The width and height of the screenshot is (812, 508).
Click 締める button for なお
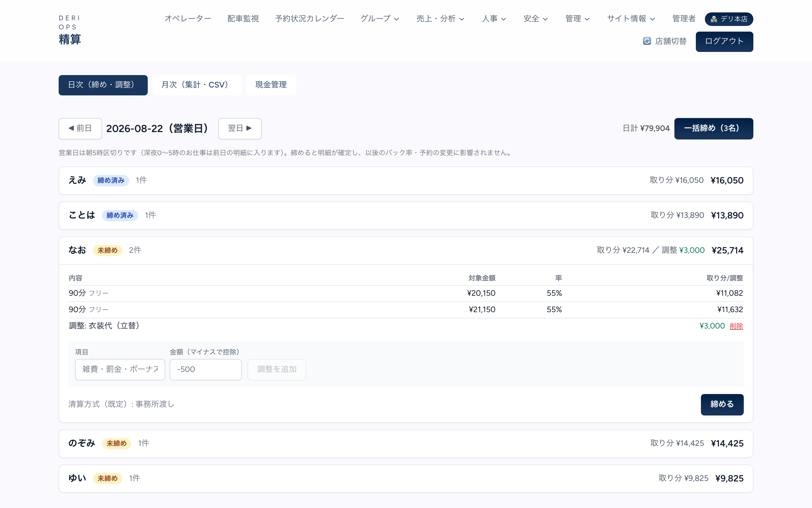[722, 404]
